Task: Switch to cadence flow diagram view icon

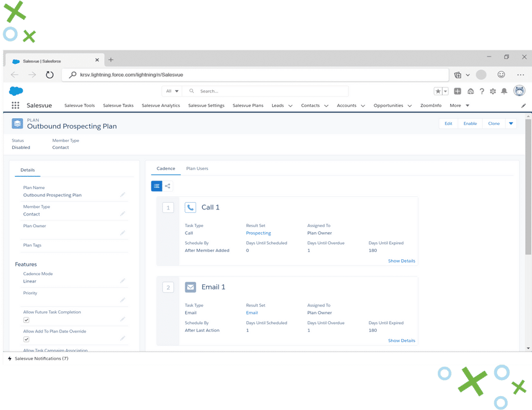Action: click(167, 186)
